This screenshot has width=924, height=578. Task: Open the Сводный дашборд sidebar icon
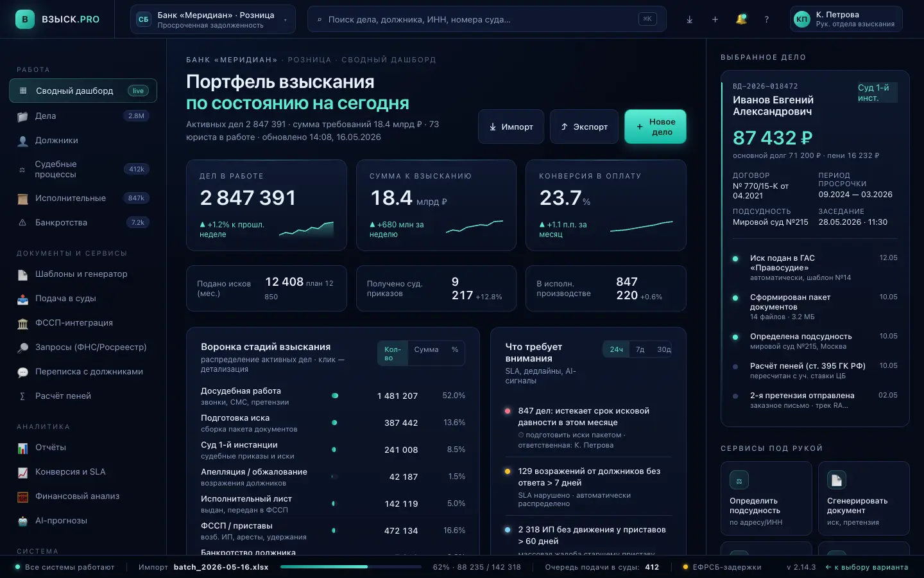click(23, 91)
